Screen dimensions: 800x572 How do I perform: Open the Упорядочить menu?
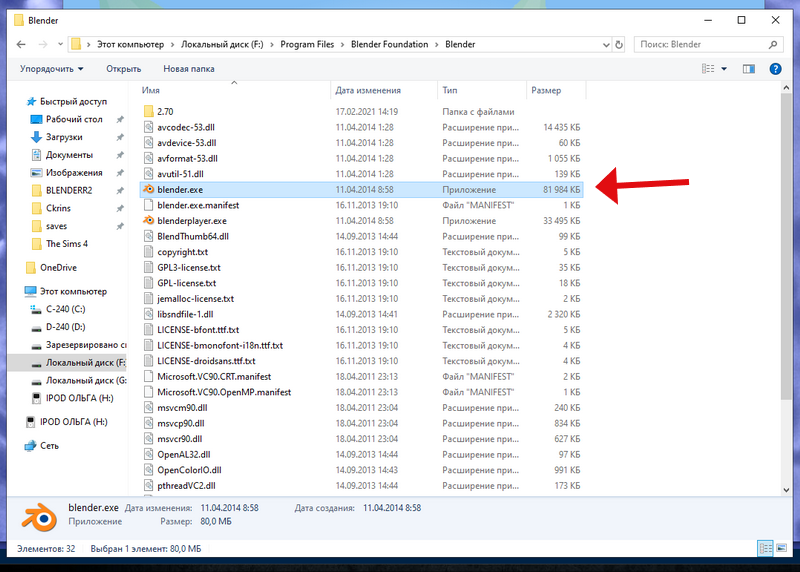click(52, 69)
